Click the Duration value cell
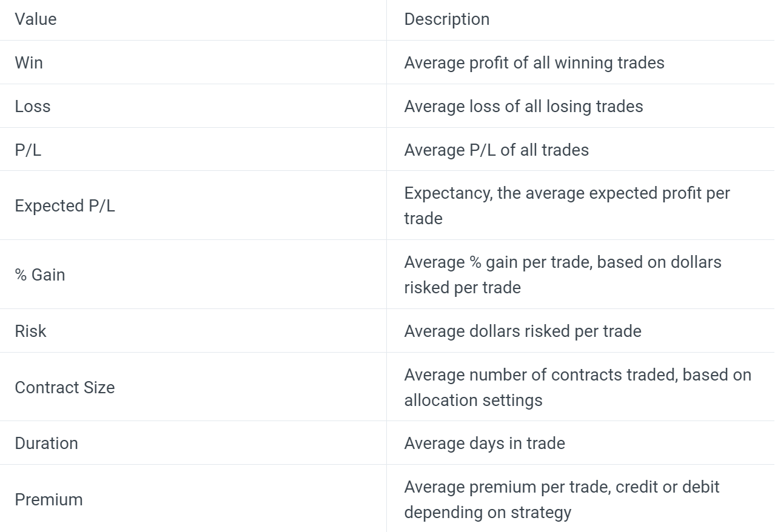Image resolution: width=775 pixels, height=532 pixels. tap(47, 443)
